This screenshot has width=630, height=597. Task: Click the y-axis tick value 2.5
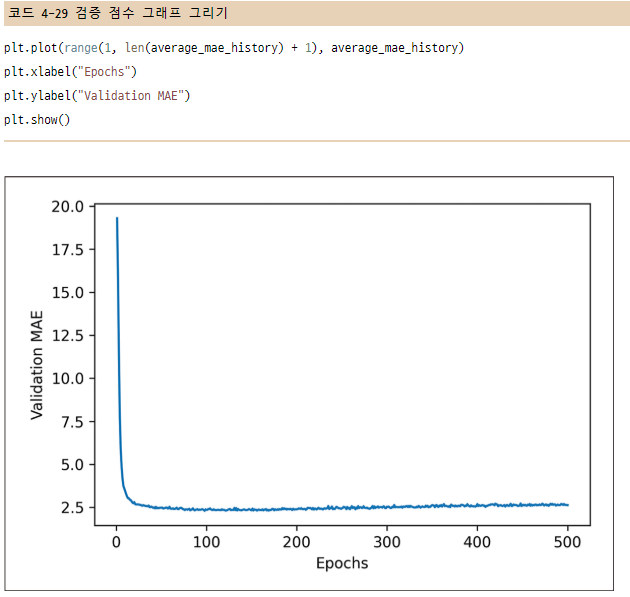(72, 508)
